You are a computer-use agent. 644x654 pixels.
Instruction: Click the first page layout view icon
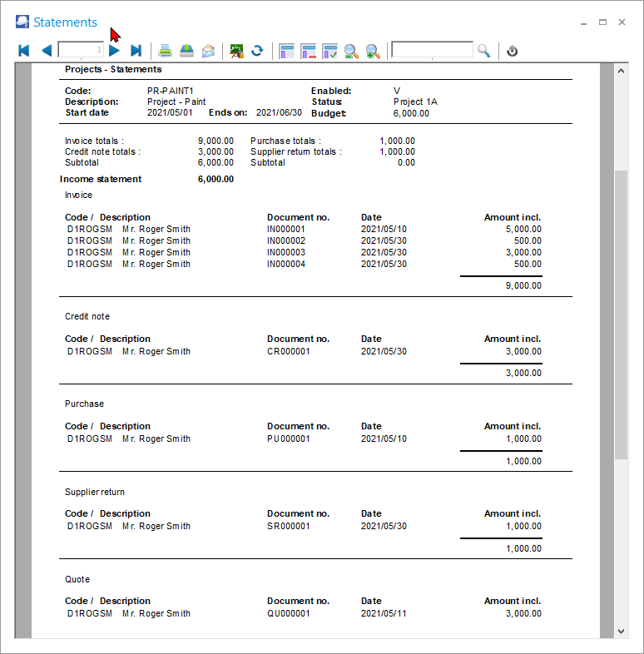[x=287, y=51]
